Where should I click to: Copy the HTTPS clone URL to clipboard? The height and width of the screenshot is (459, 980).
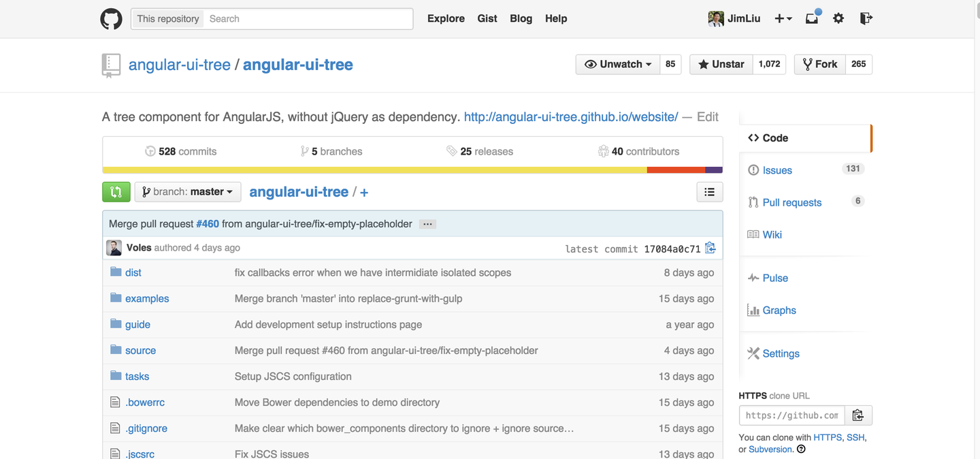858,415
